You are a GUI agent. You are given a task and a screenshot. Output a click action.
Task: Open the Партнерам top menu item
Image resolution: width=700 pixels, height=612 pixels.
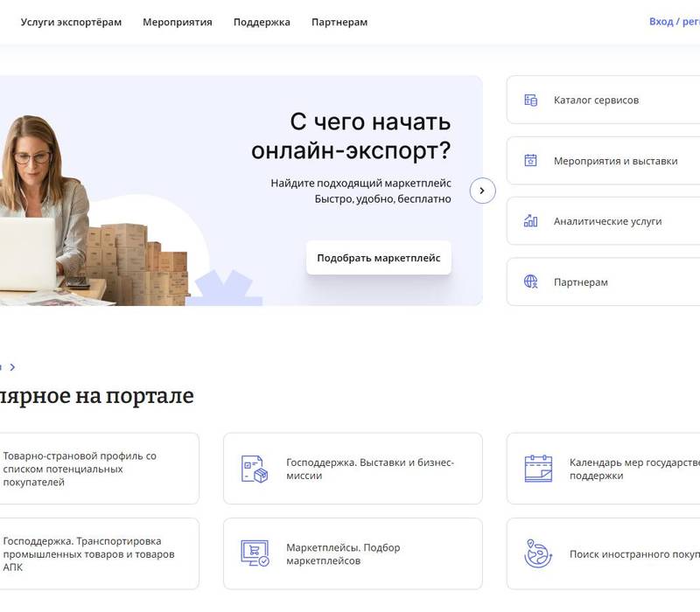pos(339,22)
